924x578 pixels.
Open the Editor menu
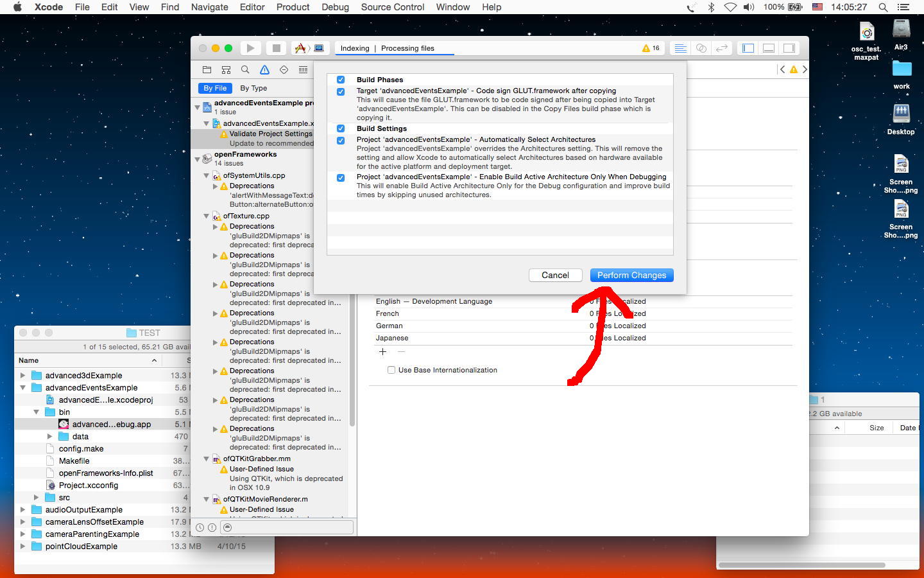coord(252,7)
